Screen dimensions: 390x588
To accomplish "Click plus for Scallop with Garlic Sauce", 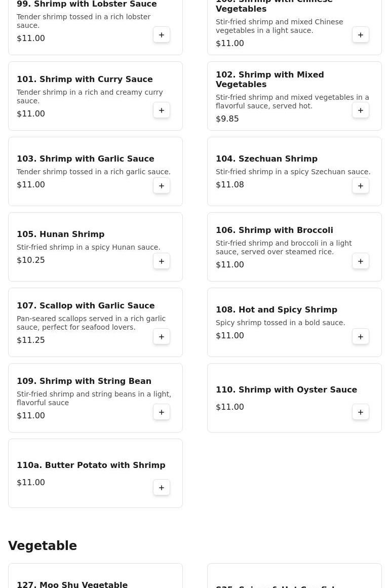I will [x=162, y=337].
